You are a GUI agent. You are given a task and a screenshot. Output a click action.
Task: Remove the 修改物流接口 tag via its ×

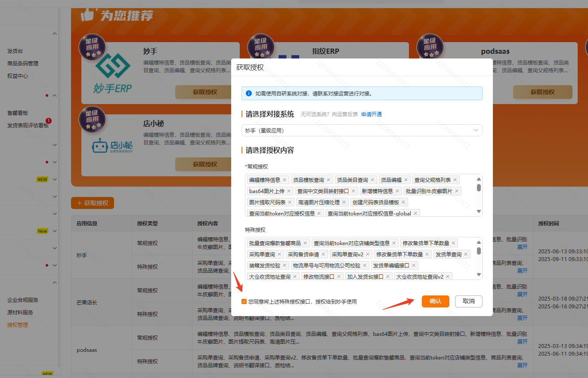tap(339, 277)
